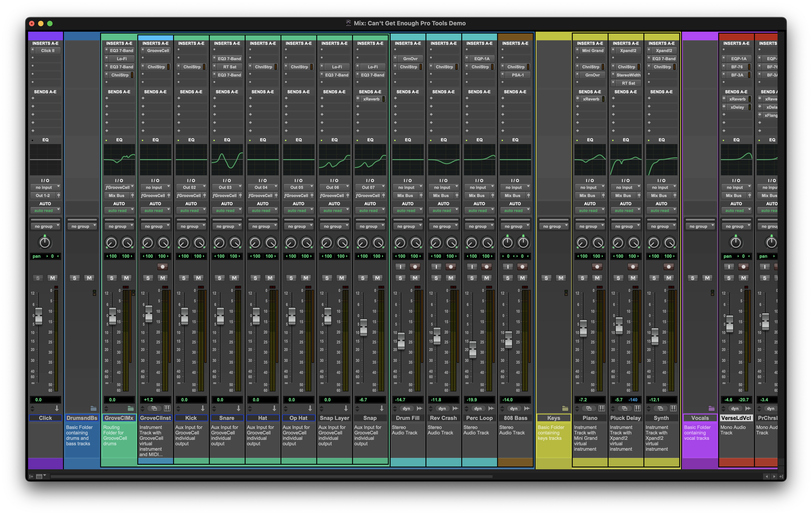812x515 pixels.
Task: Click the Synth volume fader handle
Action: [654, 336]
